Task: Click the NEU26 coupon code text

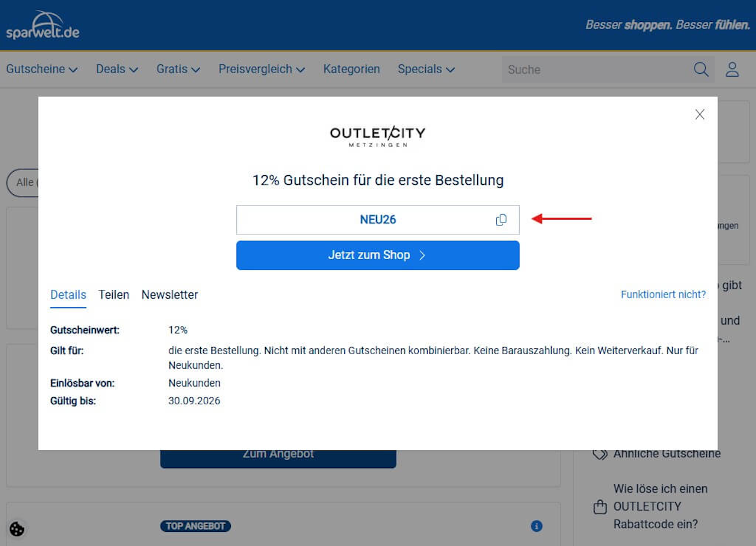Action: (x=378, y=220)
